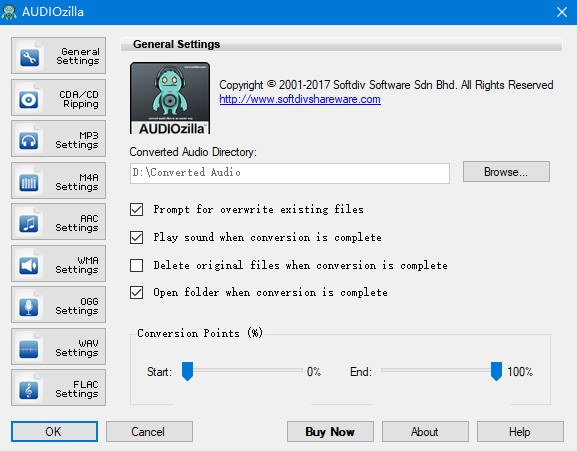Click the Buy Now button
The width and height of the screenshot is (577, 451).
click(330, 432)
